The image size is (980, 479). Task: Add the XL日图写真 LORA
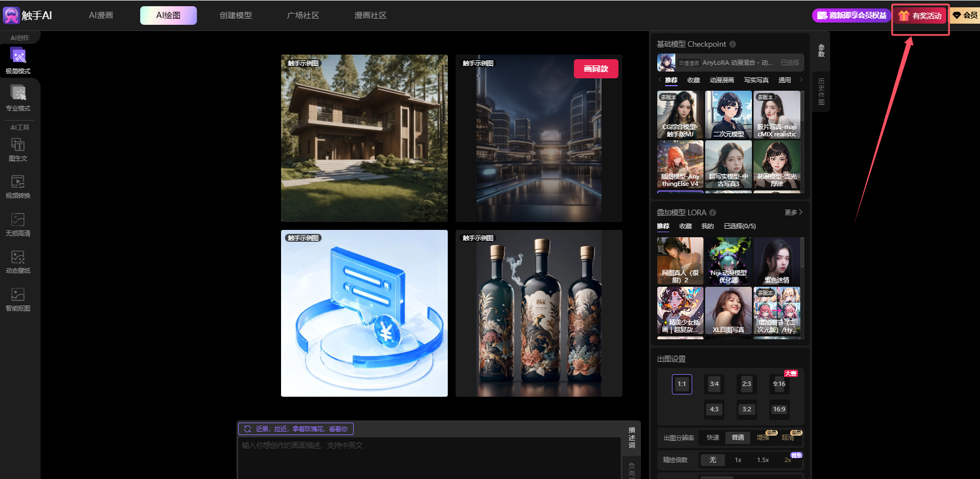click(x=728, y=311)
